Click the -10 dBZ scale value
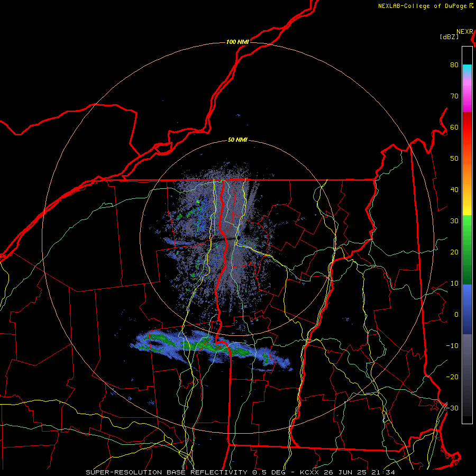Viewport: 476px width, 476px height. tap(452, 346)
